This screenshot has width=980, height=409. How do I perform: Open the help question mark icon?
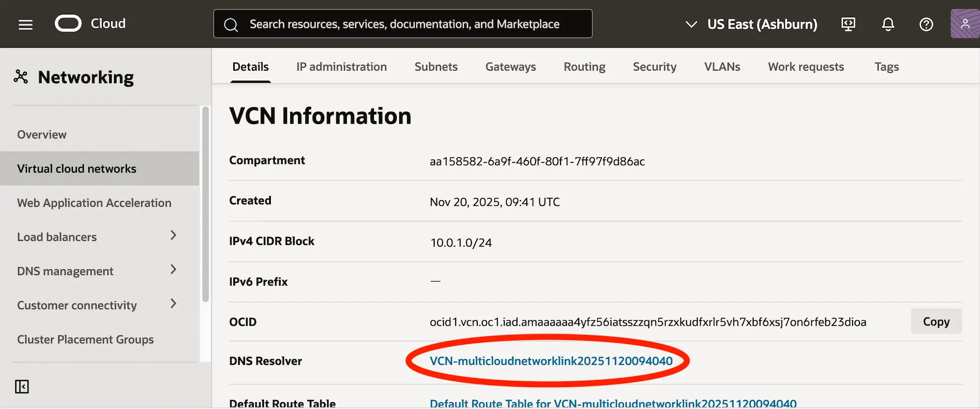pyautogui.click(x=926, y=24)
